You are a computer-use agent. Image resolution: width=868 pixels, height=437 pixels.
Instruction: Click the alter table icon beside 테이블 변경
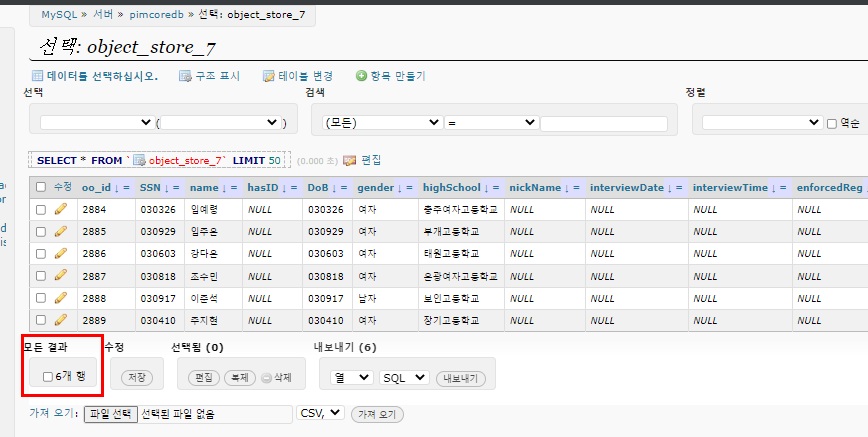pyautogui.click(x=268, y=76)
